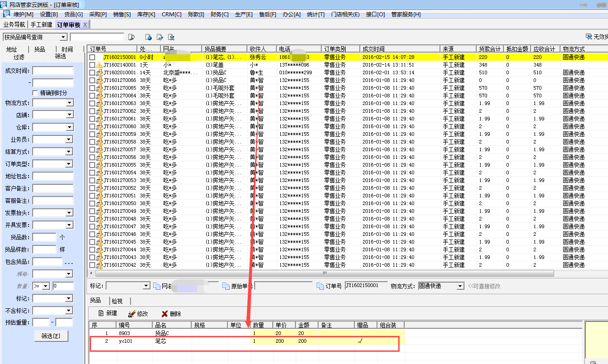Image resolution: width=608 pixels, height=364 pixels.
Task: Select the 地址 filter tab
Action: (x=12, y=49)
